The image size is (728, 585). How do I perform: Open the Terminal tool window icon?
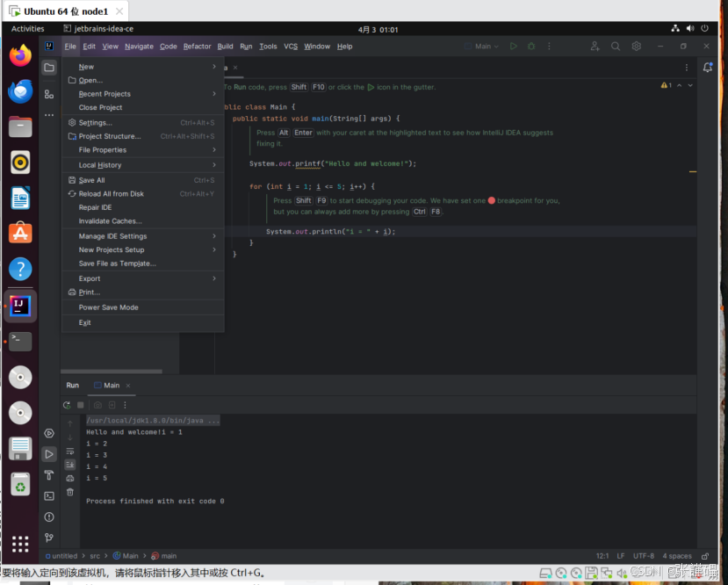point(49,495)
